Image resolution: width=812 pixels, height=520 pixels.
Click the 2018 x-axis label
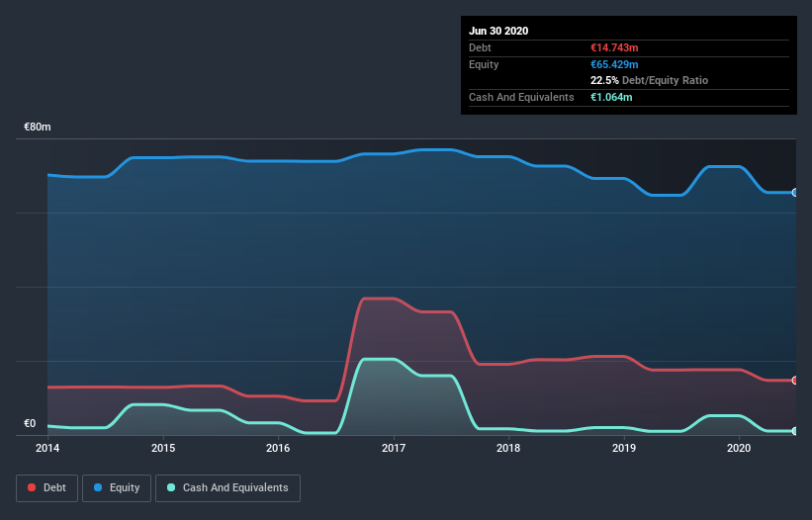(508, 448)
